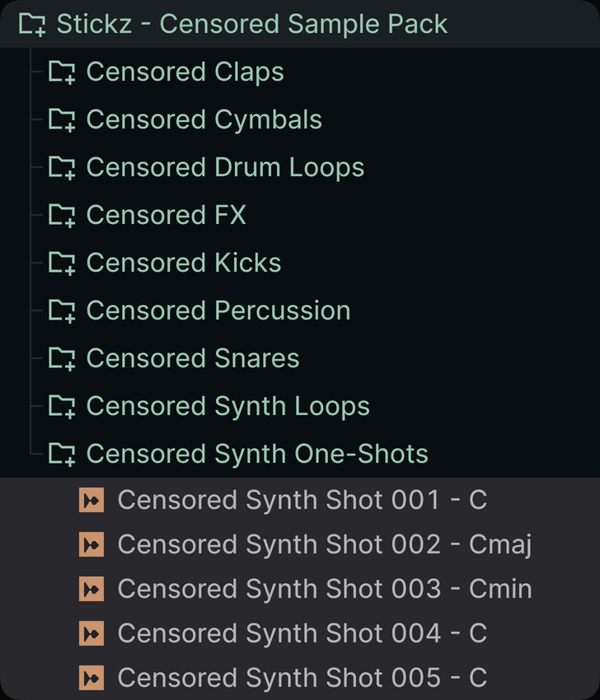Click audio icon of Synth Shot 005

pyautogui.click(x=91, y=678)
